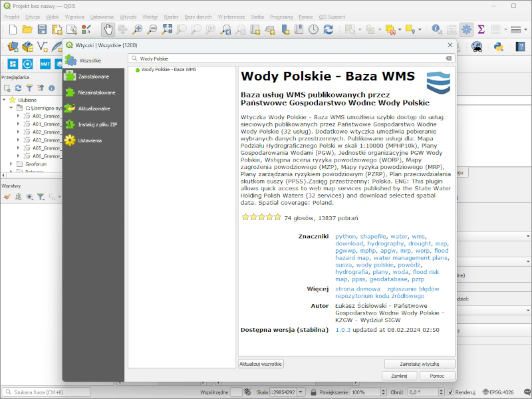The height and width of the screenshot is (399, 532).
Task: Open the temporal controller clock icon
Action: [x=313, y=29]
